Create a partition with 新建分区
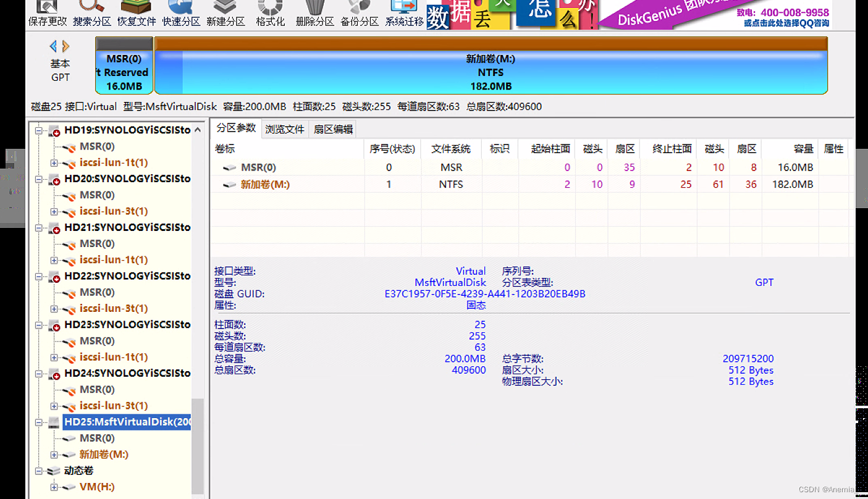868x499 pixels. tap(225, 14)
